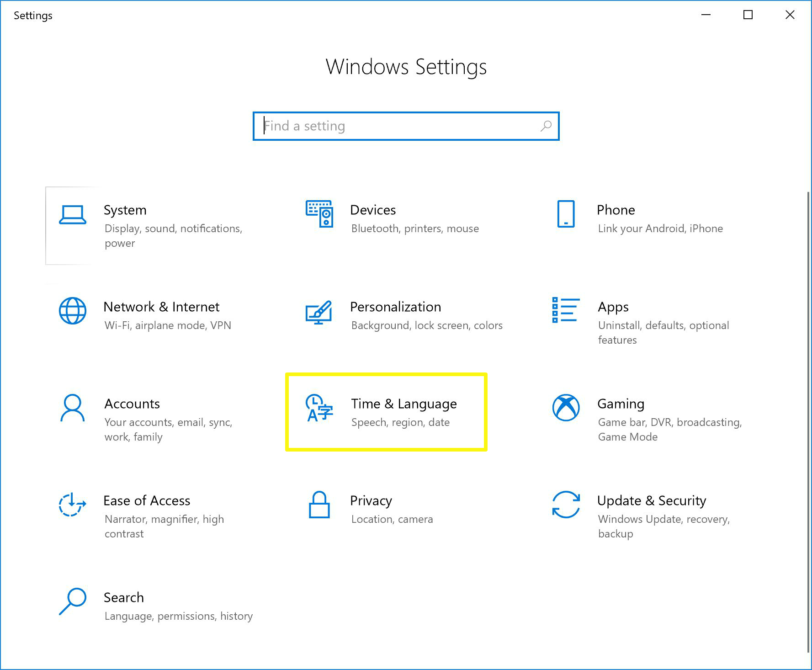Open Network & Internet heading
This screenshot has height=670, width=812.
tap(161, 307)
